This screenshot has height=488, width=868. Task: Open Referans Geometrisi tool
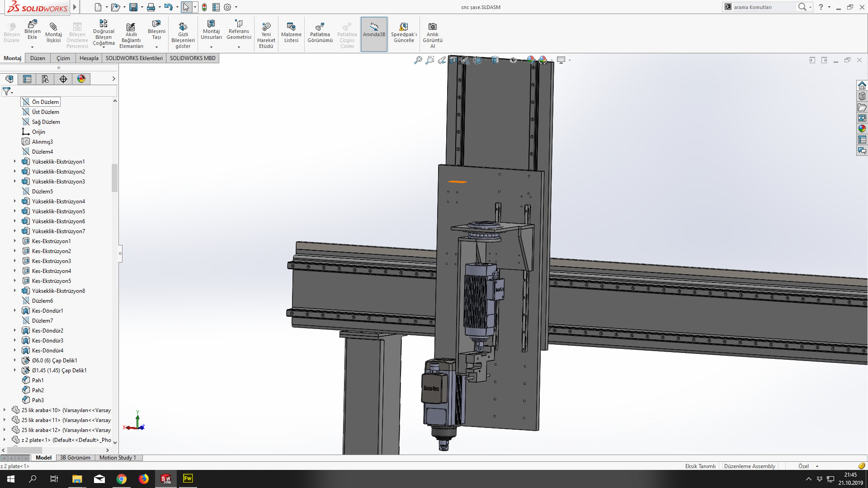(239, 30)
